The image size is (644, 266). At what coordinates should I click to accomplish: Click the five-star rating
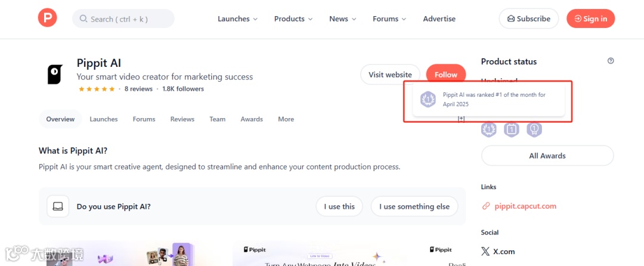pyautogui.click(x=97, y=89)
